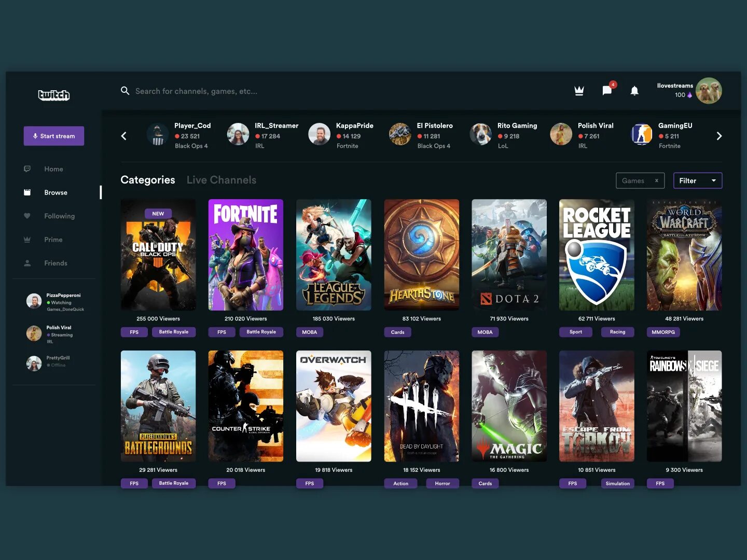
Task: Open IRL_Streamer channel avatar
Action: 238,134
